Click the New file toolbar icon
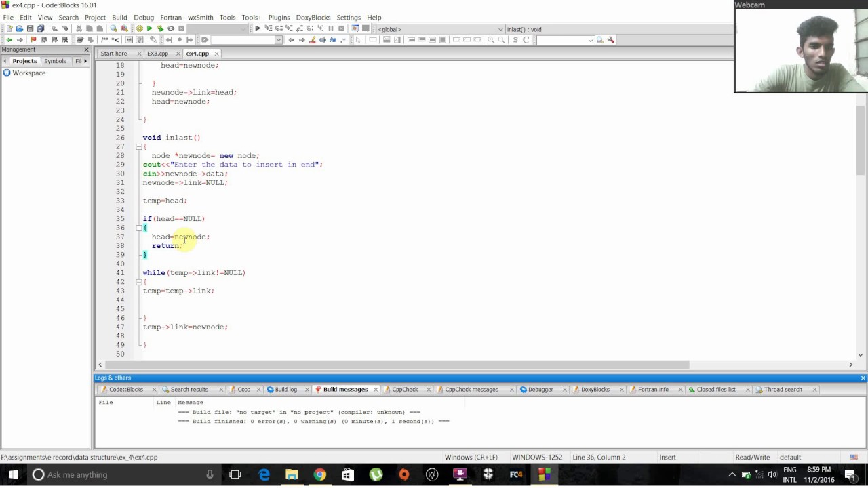The height and width of the screenshot is (488, 868). pyautogui.click(x=9, y=28)
